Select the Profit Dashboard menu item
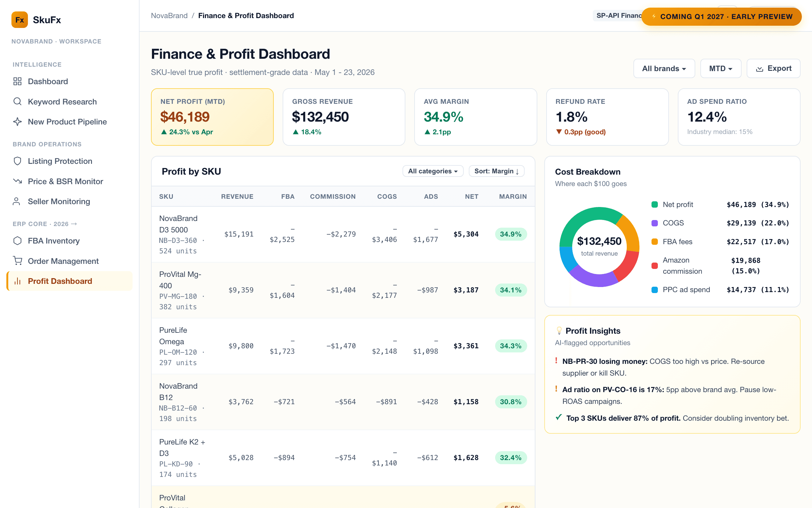This screenshot has height=508, width=812. (x=69, y=281)
